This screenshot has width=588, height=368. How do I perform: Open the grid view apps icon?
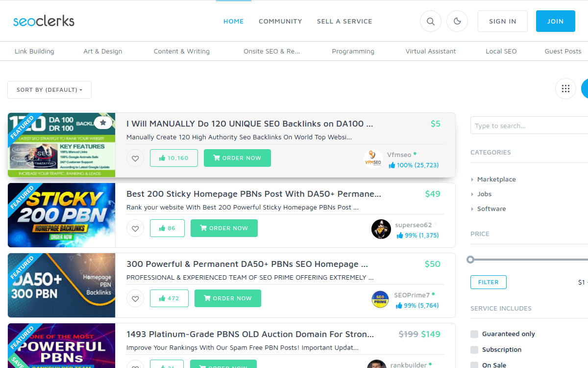565,88
